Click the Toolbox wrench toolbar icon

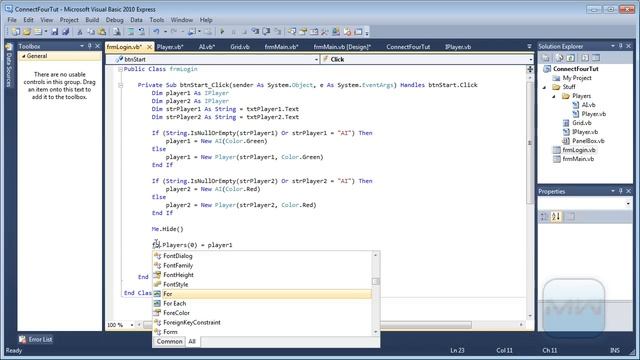[324, 31]
